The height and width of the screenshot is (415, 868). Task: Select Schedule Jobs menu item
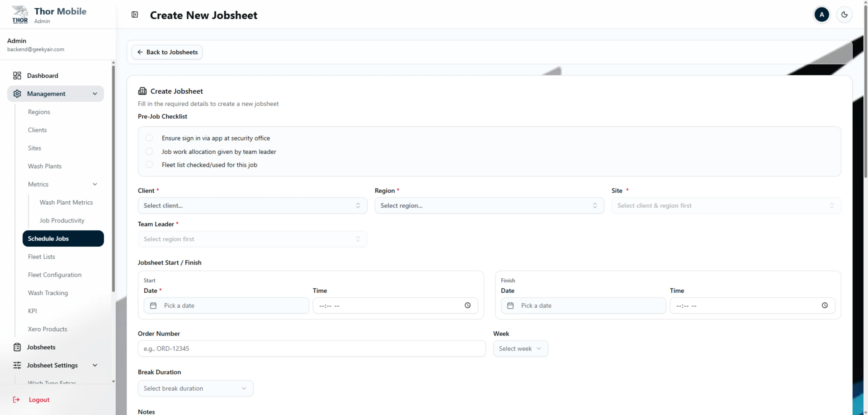tap(63, 239)
